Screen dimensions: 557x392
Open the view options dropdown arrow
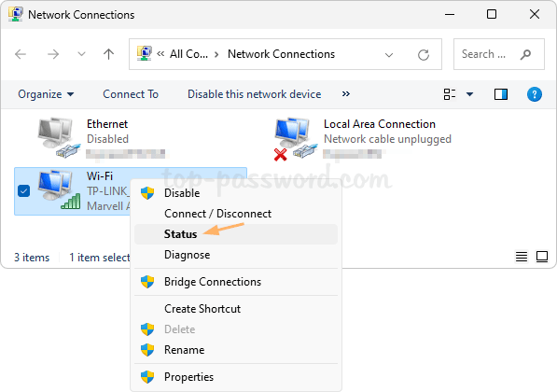[469, 94]
